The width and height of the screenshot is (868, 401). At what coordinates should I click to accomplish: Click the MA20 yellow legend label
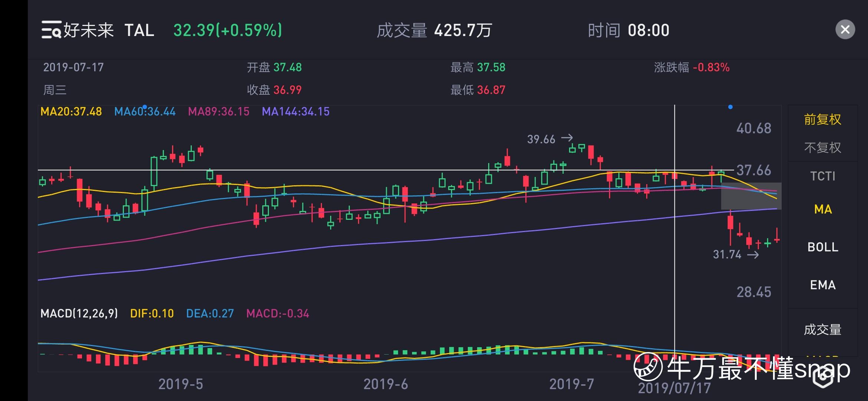[71, 112]
